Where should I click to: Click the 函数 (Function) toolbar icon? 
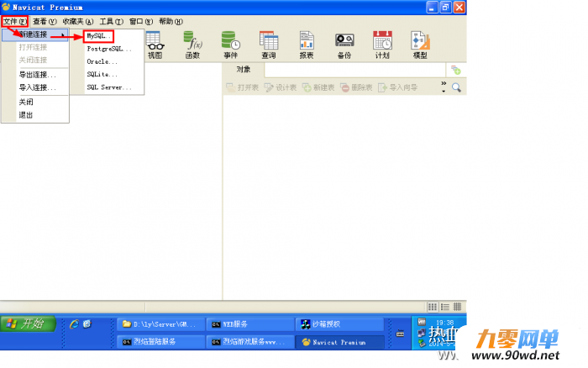[x=192, y=45]
